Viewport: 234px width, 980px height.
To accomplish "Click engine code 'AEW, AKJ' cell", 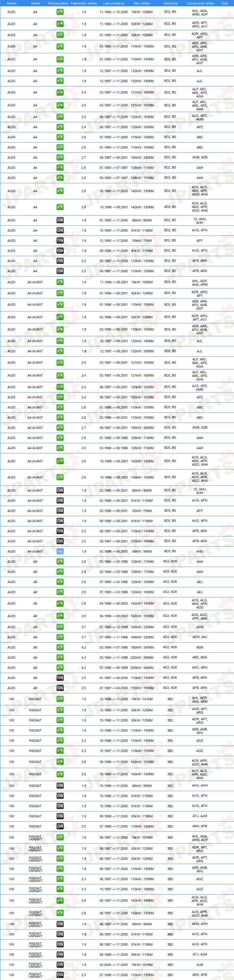I will 200,637.
